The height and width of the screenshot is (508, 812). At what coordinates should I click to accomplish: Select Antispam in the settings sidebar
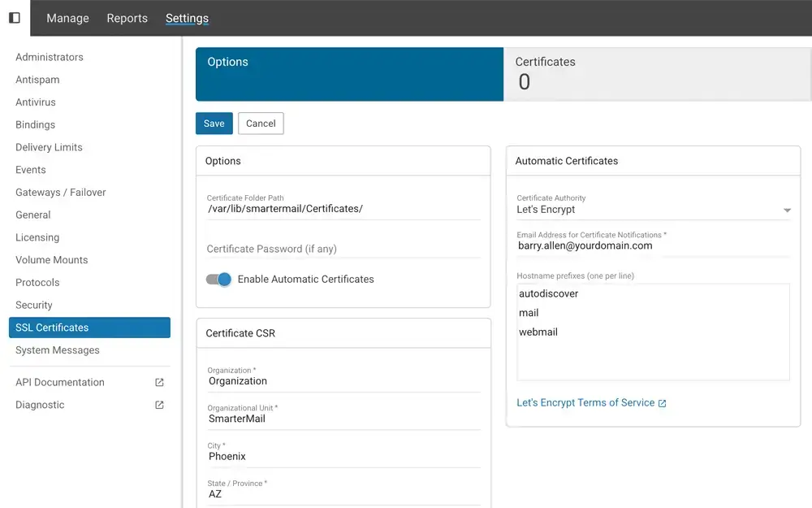(x=39, y=80)
